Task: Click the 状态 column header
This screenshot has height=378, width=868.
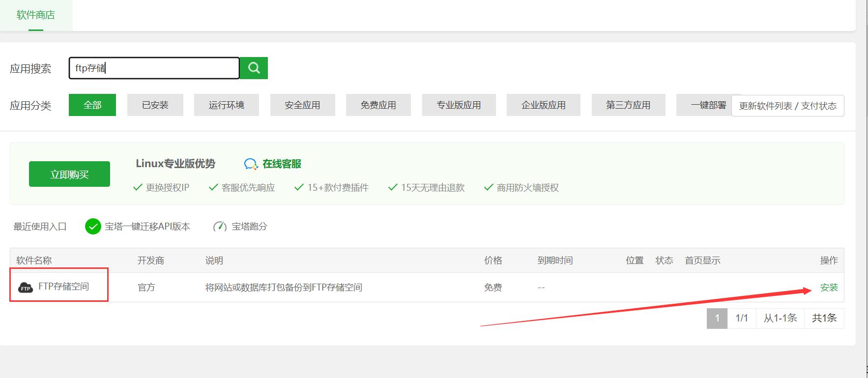Action: [x=665, y=261]
